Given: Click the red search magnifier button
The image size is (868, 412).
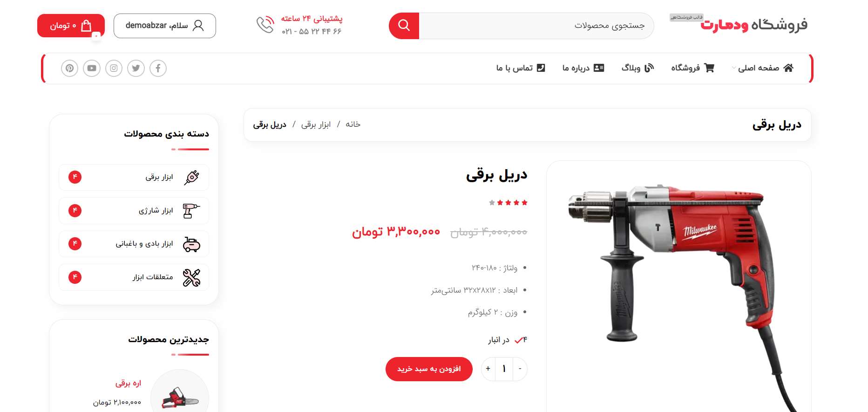Looking at the screenshot, I should coord(404,26).
